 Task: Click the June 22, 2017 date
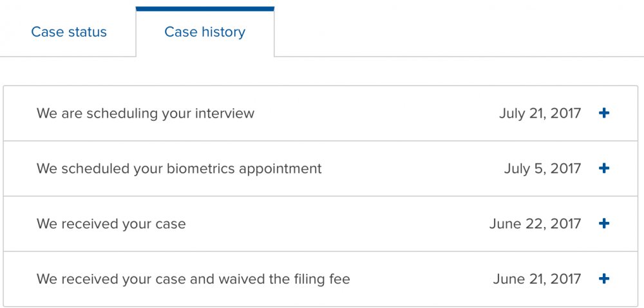[x=535, y=224]
